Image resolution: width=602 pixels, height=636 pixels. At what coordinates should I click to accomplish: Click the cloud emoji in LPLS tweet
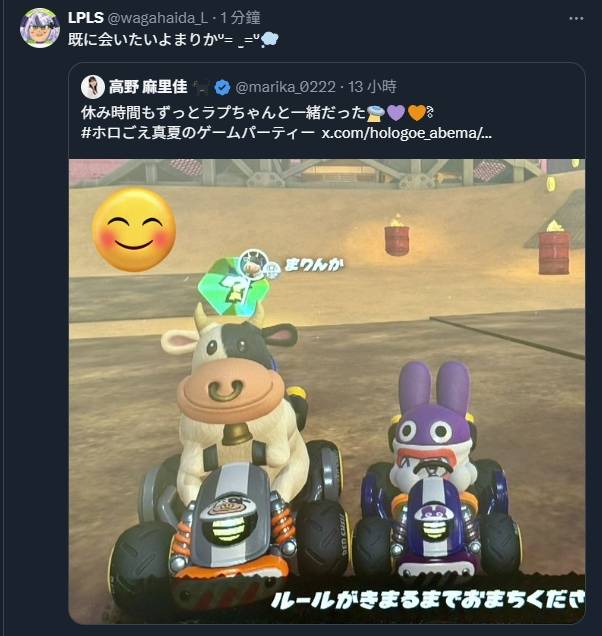pos(270,40)
